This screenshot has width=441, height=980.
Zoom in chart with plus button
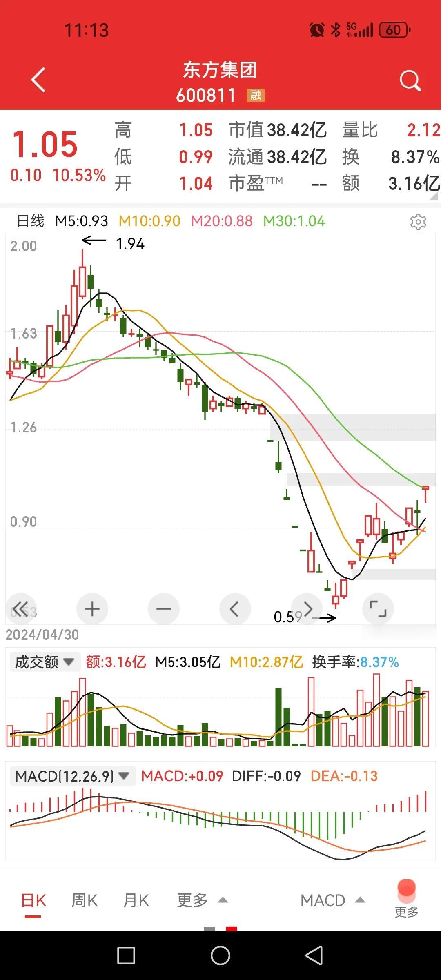point(92,608)
